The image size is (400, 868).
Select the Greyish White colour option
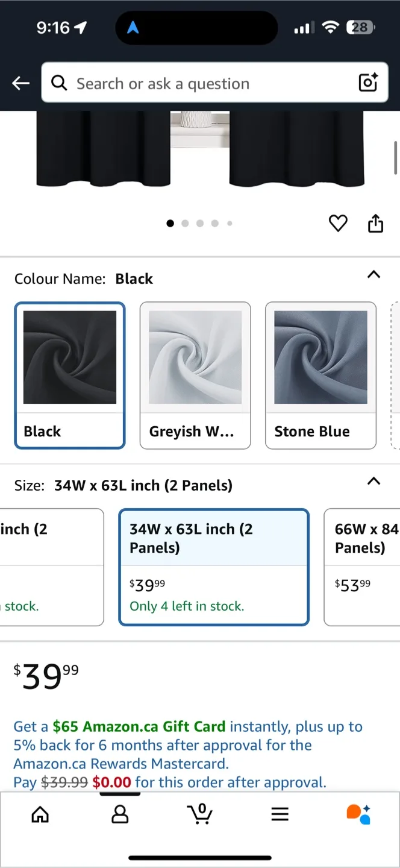pos(195,375)
